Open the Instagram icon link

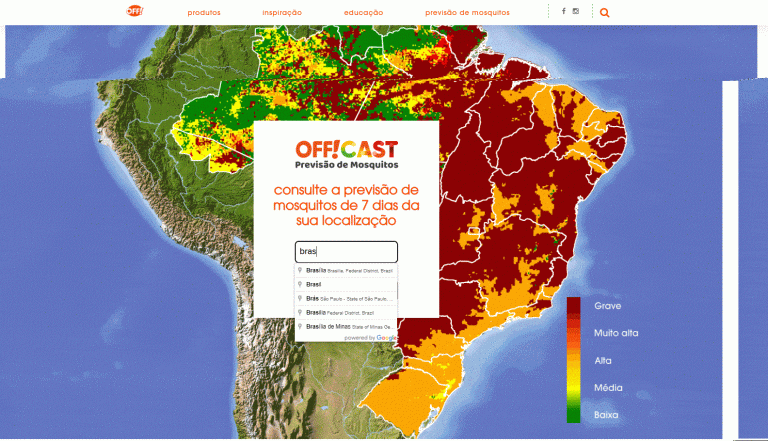pos(576,11)
